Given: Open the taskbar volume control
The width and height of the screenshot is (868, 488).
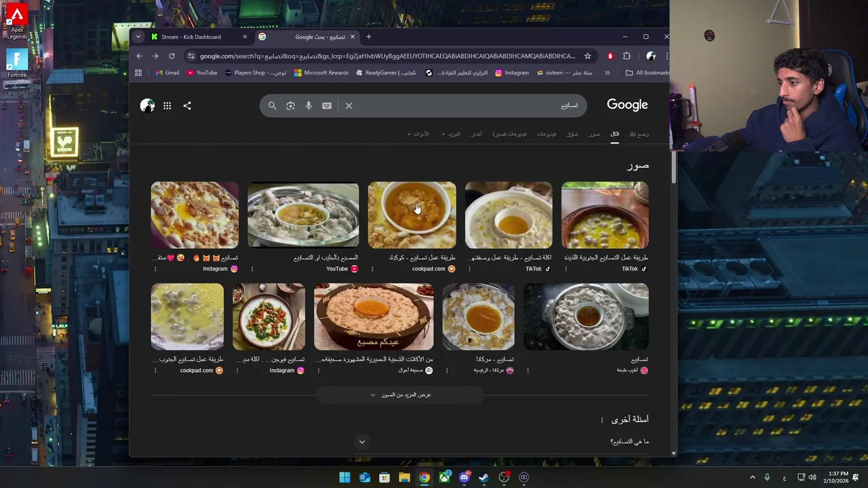Looking at the screenshot, I should pos(812,477).
